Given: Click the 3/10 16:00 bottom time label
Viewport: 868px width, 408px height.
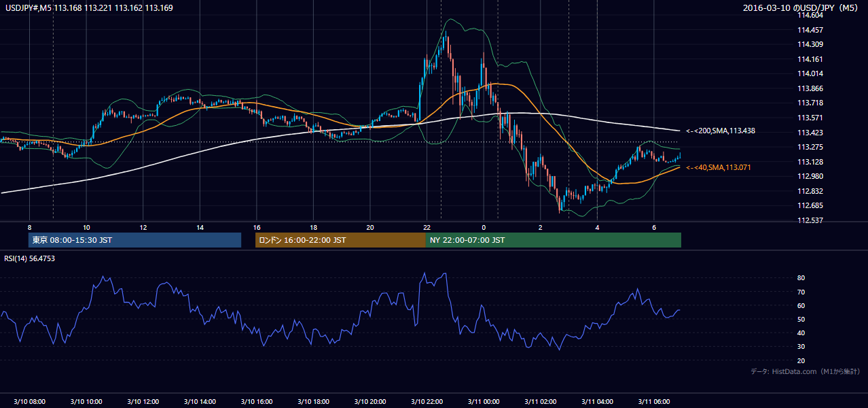Looking at the screenshot, I should pos(256,402).
